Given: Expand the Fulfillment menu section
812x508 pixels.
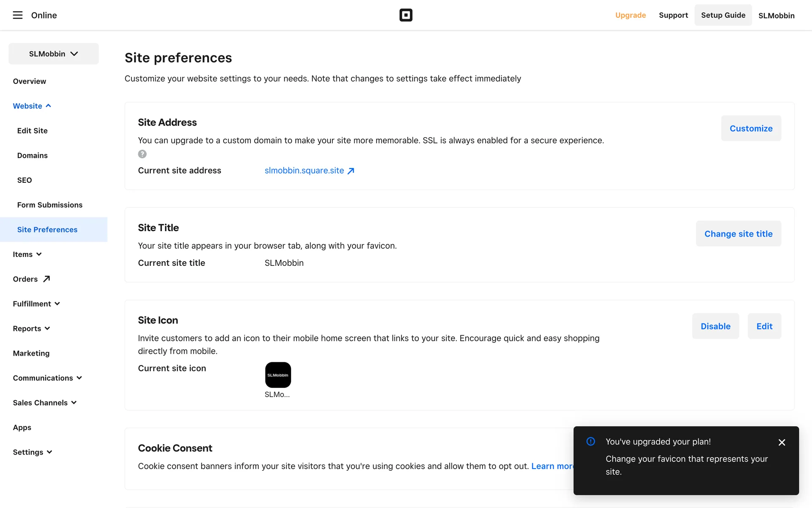Looking at the screenshot, I should point(36,304).
